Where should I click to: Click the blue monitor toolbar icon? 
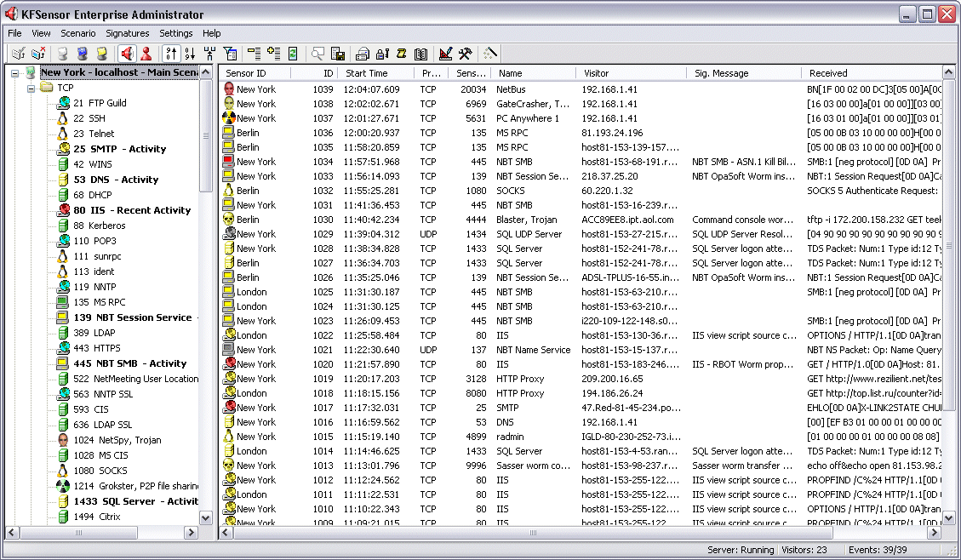[82, 54]
